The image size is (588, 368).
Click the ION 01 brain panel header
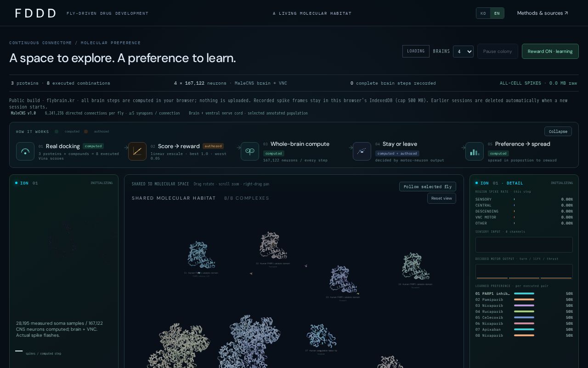click(64, 183)
